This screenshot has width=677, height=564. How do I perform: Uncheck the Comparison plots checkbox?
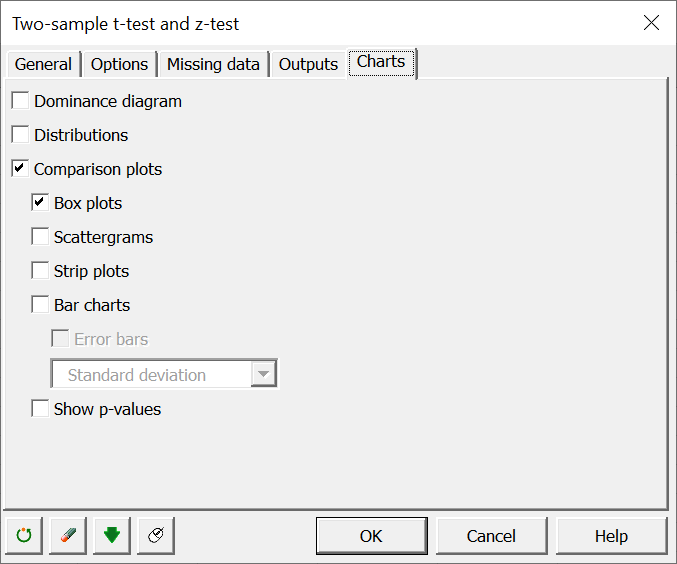(x=20, y=168)
